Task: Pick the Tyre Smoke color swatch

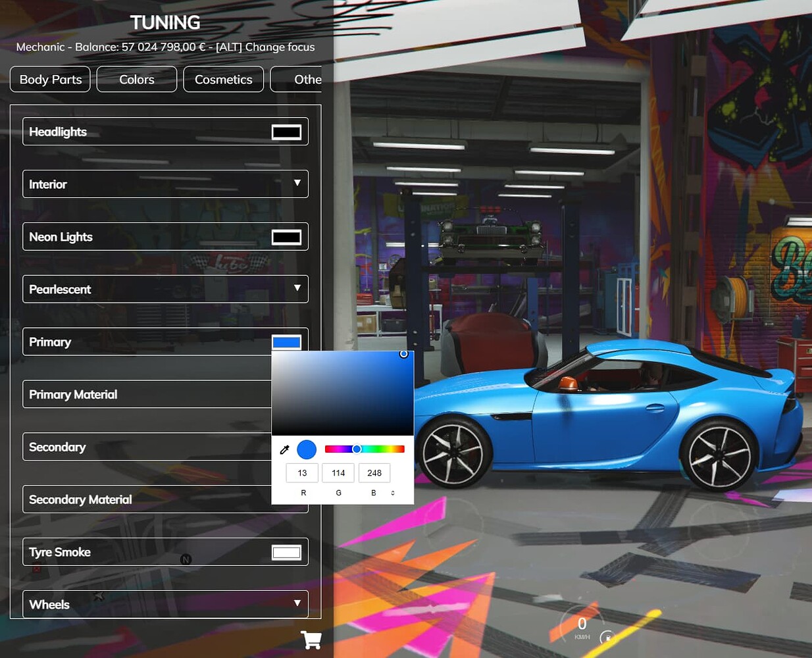Action: (286, 551)
